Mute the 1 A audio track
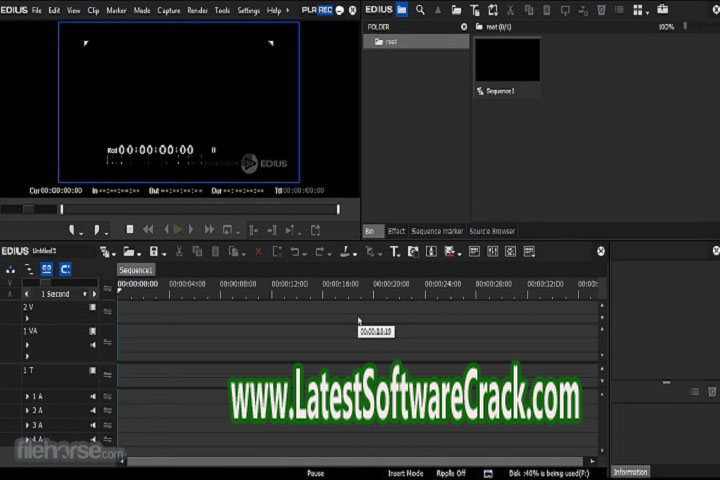The height and width of the screenshot is (480, 720). pyautogui.click(x=93, y=396)
